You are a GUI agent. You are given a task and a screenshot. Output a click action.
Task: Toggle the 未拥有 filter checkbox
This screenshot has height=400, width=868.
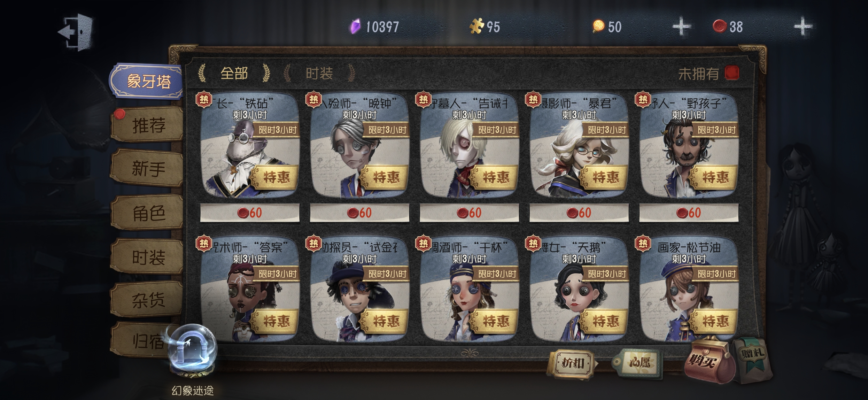point(731,73)
